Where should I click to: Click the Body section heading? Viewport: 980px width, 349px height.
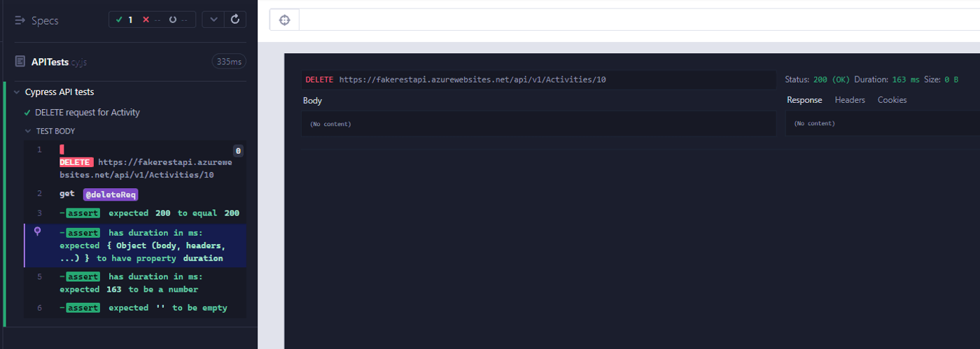[312, 101]
